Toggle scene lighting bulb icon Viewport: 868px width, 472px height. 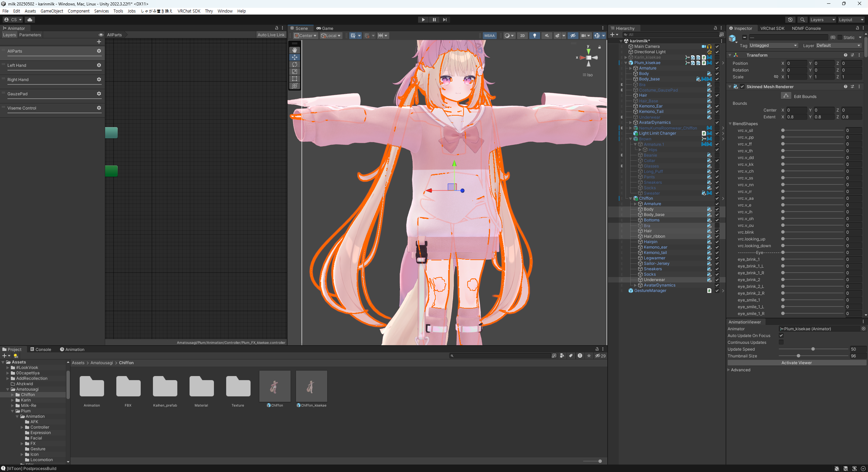tap(535, 36)
